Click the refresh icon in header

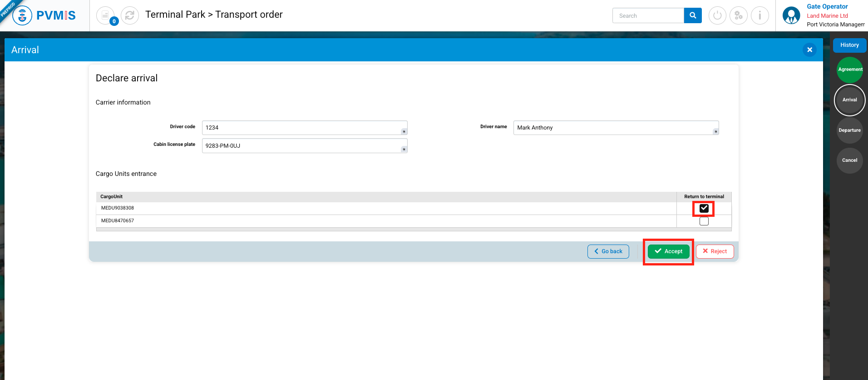pos(130,15)
